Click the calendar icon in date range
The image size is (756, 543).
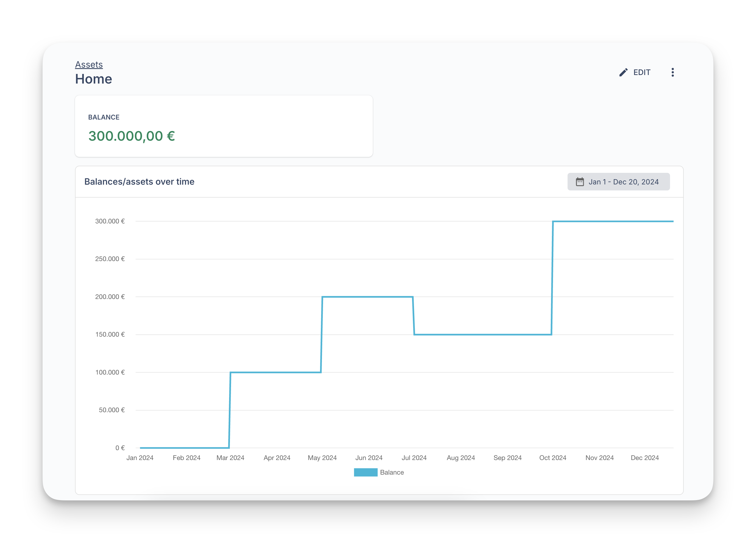click(580, 182)
